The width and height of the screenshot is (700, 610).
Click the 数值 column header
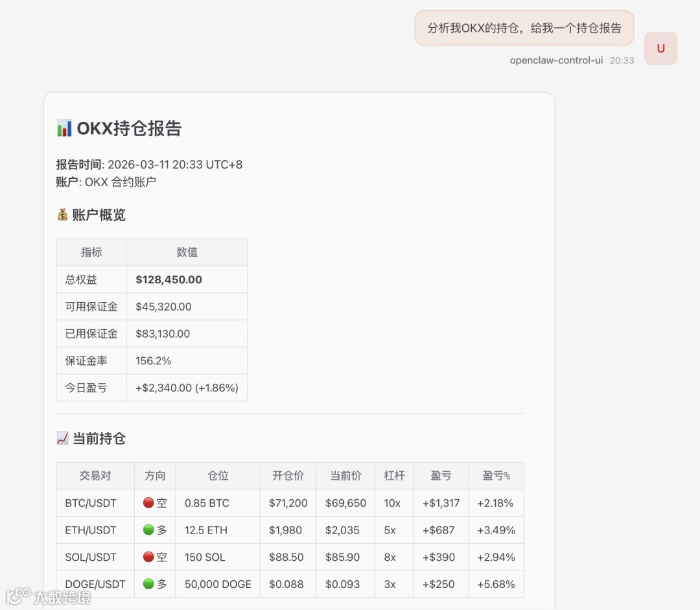(187, 252)
